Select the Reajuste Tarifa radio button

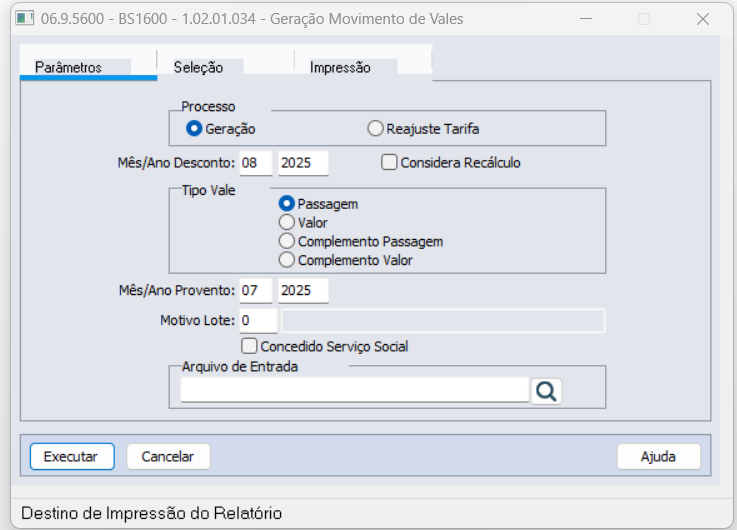click(x=375, y=128)
